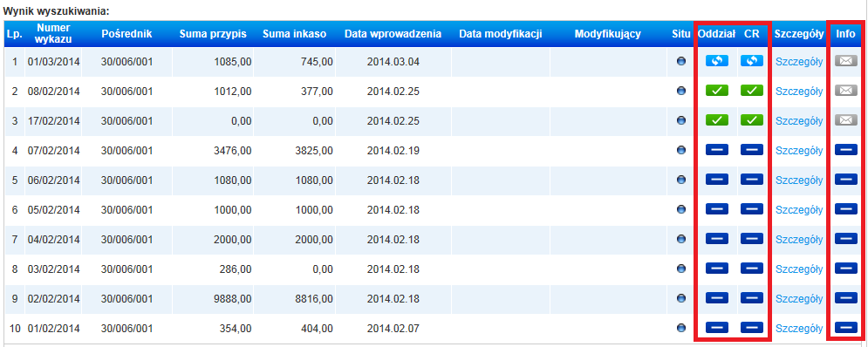The height and width of the screenshot is (347, 868).
Task: Open Szczegóły link for wykaz 01/03/2014
Action: click(799, 61)
